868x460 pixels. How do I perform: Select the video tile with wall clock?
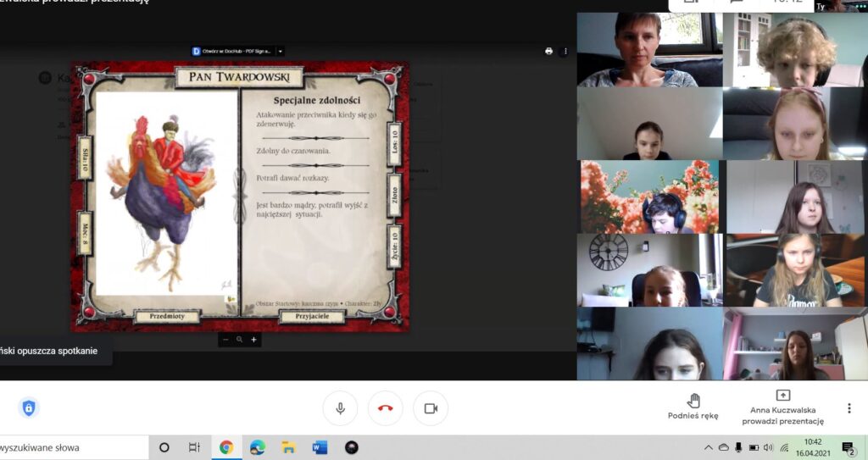click(x=649, y=270)
